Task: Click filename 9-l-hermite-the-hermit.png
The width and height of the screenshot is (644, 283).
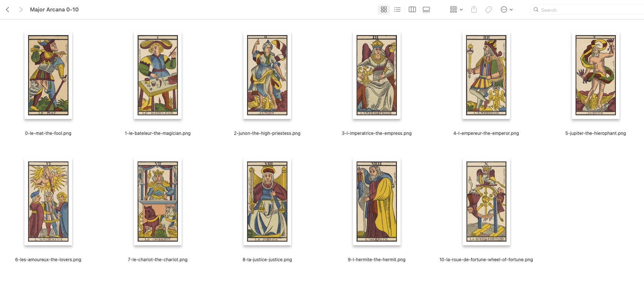Action: (377, 260)
